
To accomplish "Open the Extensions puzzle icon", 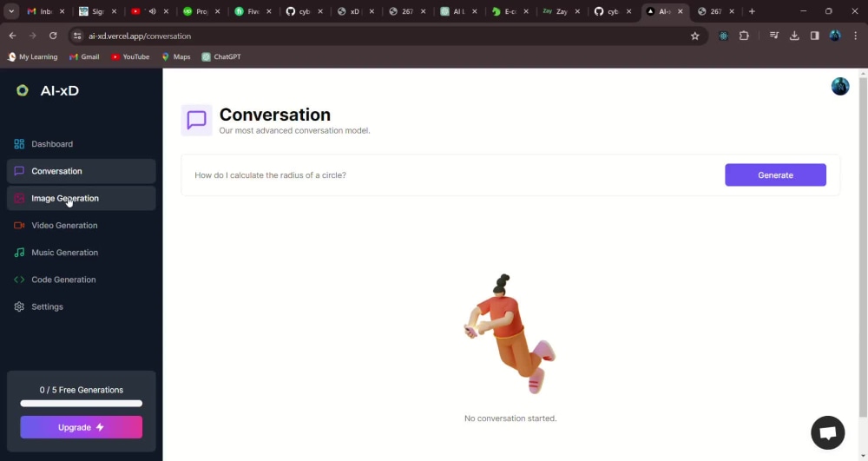I will [x=744, y=36].
